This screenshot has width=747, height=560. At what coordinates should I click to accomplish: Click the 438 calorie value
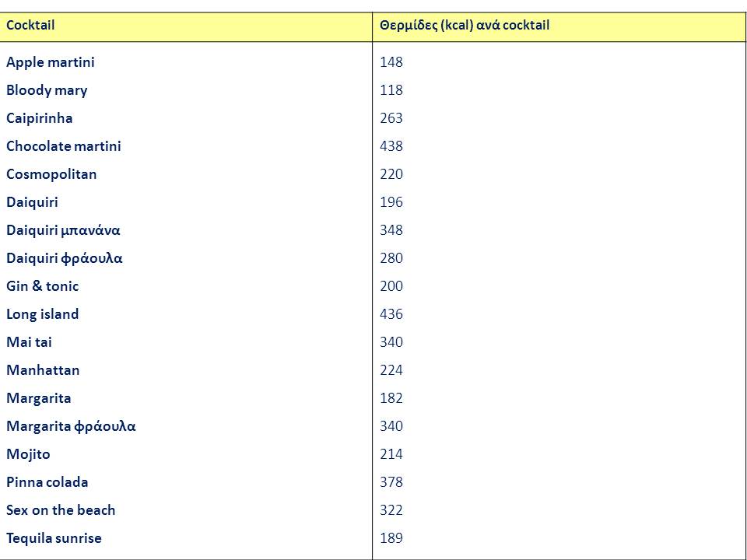[x=391, y=146]
